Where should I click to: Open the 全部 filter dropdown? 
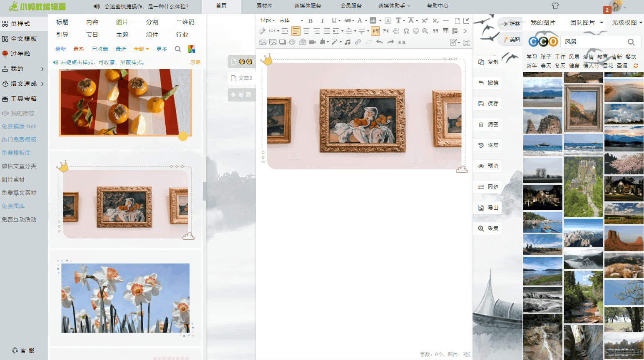click(141, 49)
